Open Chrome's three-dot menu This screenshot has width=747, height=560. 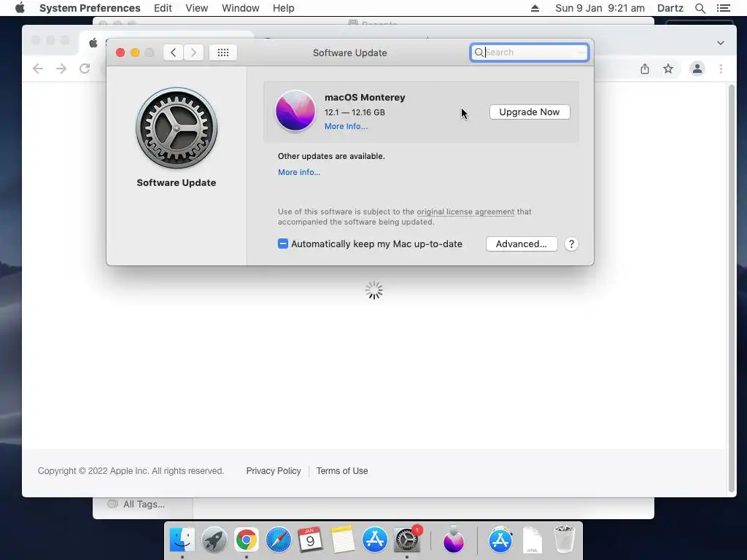pyautogui.click(x=721, y=69)
